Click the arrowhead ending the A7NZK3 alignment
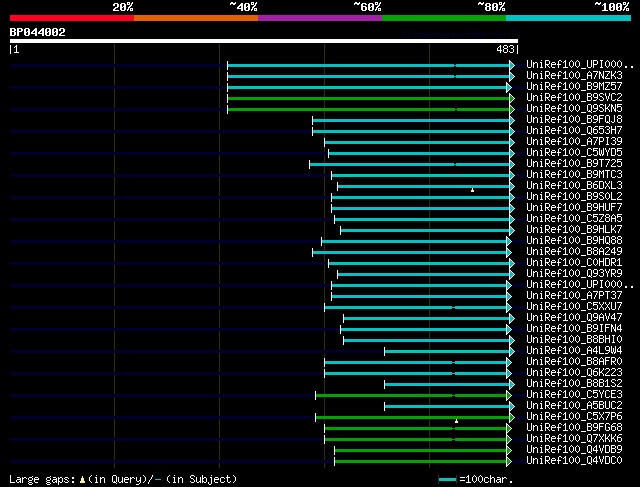Screen dimensions: 640x487 tap(512, 76)
